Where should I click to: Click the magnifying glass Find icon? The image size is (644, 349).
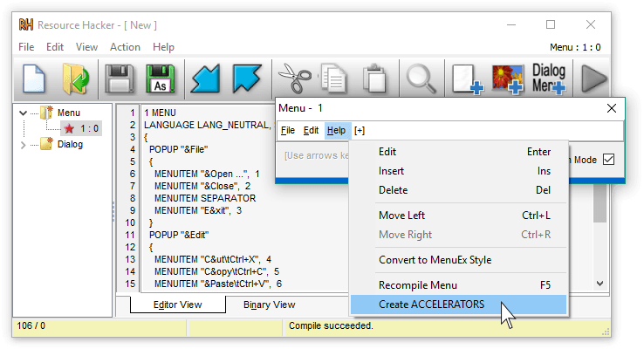point(421,79)
